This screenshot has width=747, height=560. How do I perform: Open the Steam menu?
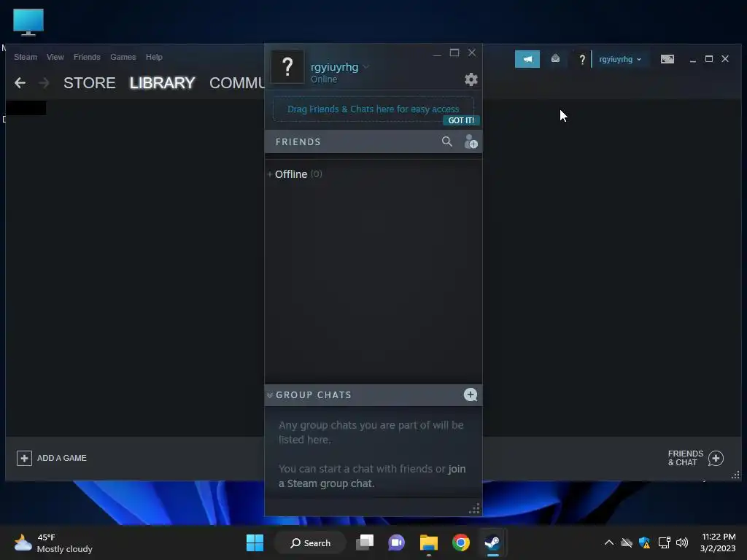26,57
